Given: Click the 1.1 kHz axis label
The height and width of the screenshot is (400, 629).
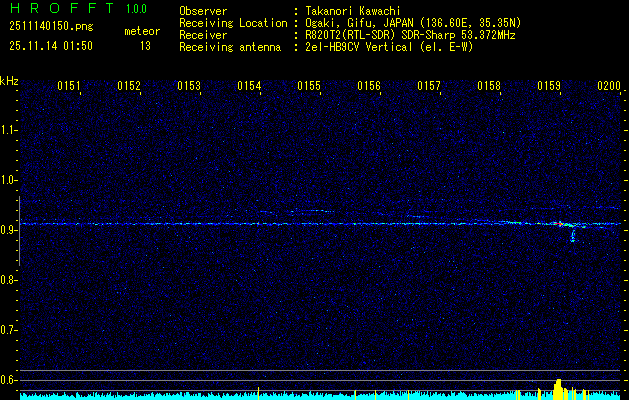Looking at the screenshot, I should click(x=9, y=130).
